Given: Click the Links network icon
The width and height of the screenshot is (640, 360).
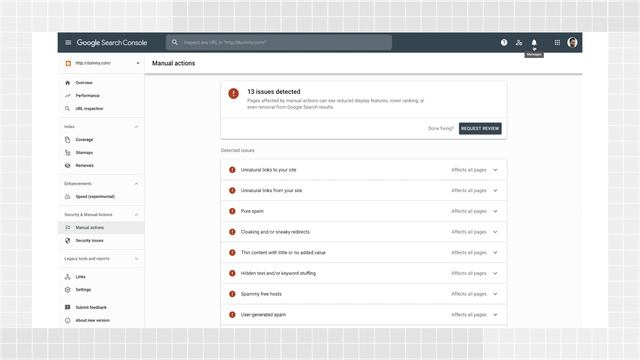Looking at the screenshot, I should pos(68,277).
